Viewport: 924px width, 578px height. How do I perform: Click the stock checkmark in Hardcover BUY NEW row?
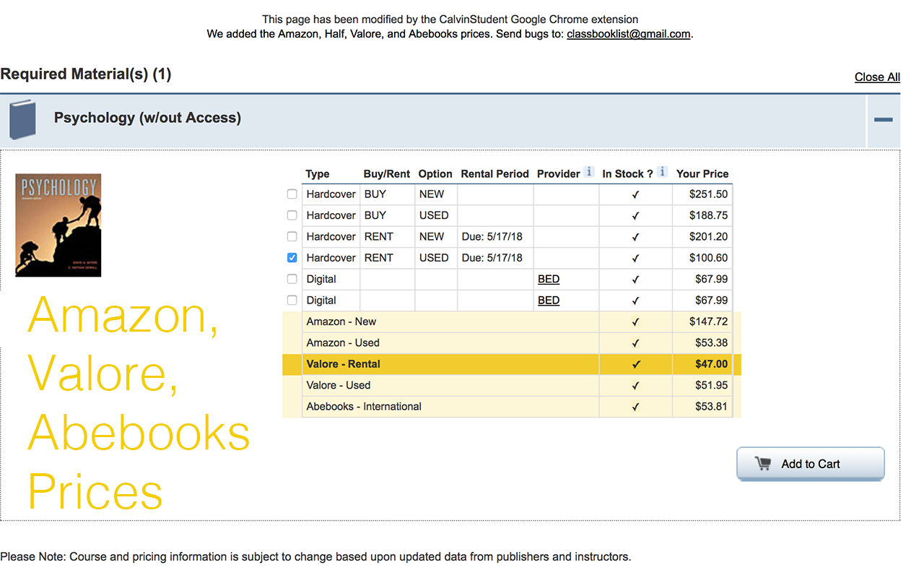635,194
